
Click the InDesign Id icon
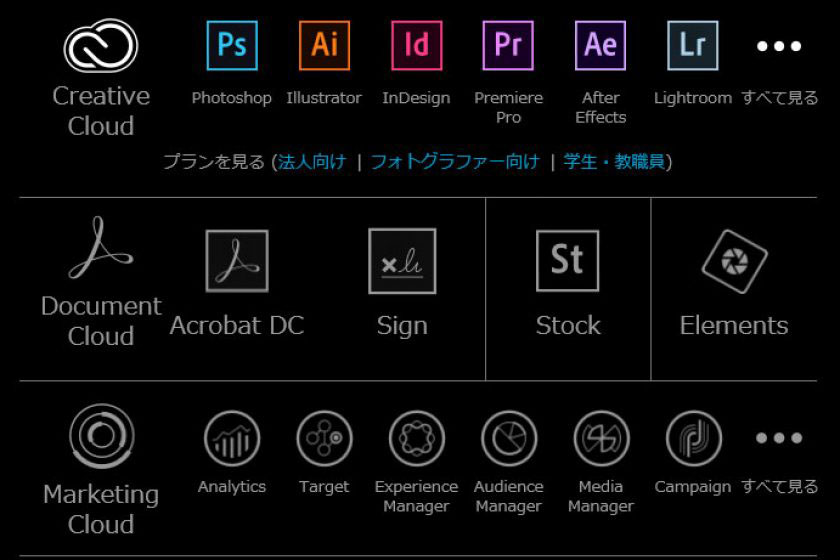coord(416,46)
